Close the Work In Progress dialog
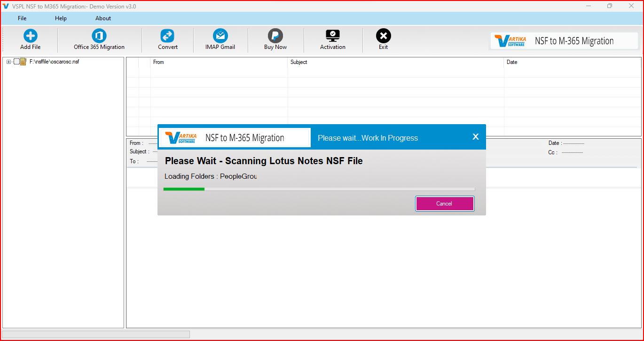Screen dimensions: 644x341 pos(475,137)
